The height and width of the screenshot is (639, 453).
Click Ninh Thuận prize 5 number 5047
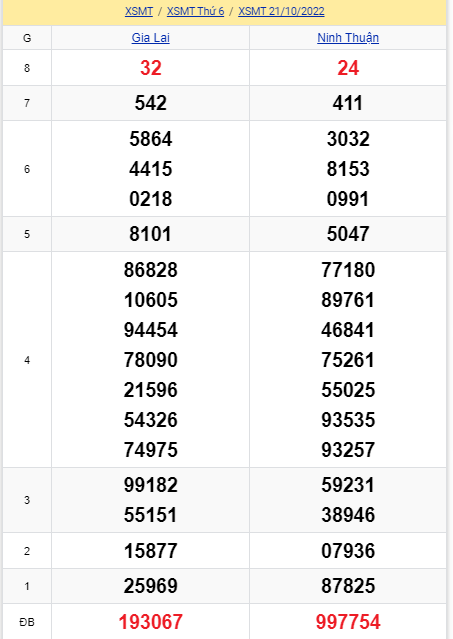pos(348,234)
